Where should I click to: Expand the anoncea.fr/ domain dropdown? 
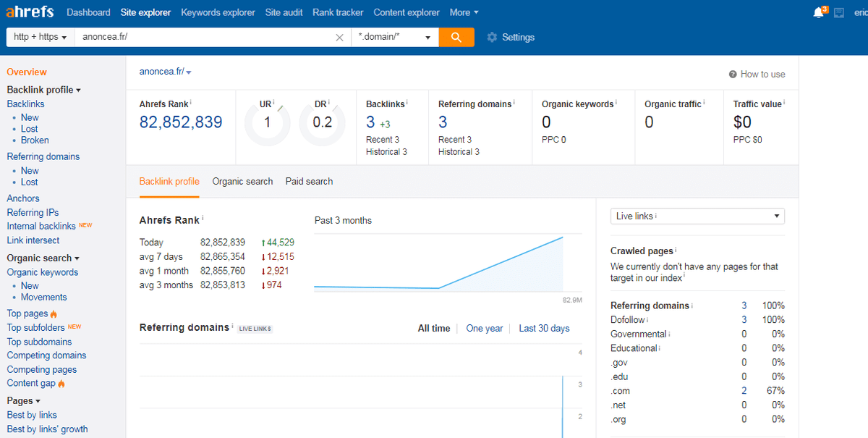point(188,72)
